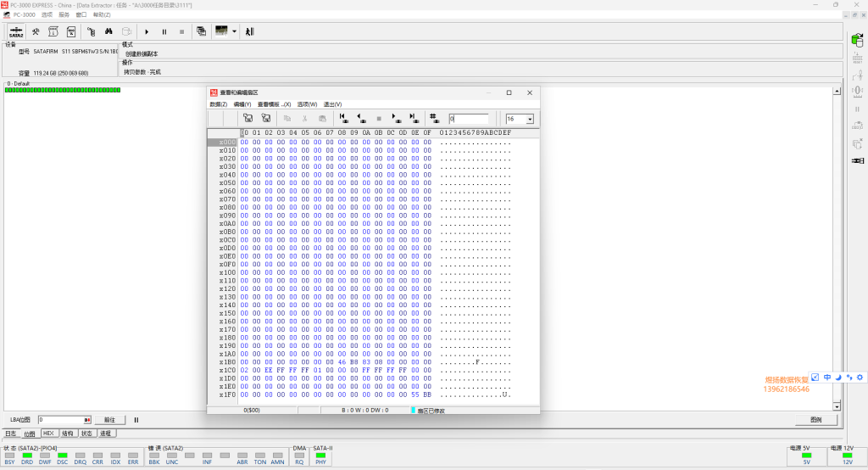868x470 pixels.
Task: Switch to the 状态 tab
Action: pyautogui.click(x=86, y=434)
